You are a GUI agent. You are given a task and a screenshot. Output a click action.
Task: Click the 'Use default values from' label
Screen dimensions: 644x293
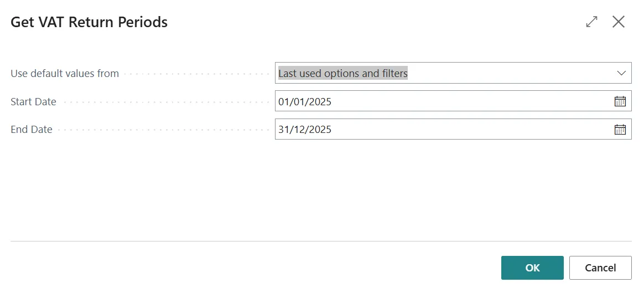click(65, 74)
